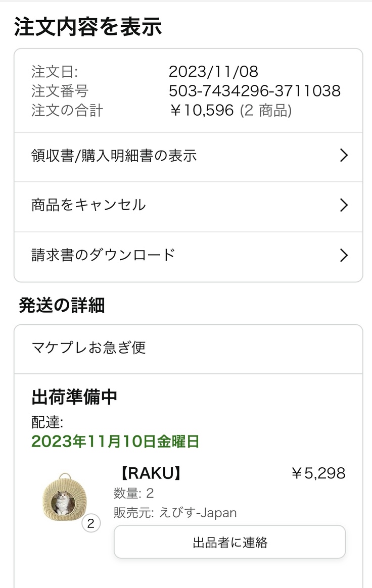Open the 【RAKU】 product title

click(x=150, y=473)
